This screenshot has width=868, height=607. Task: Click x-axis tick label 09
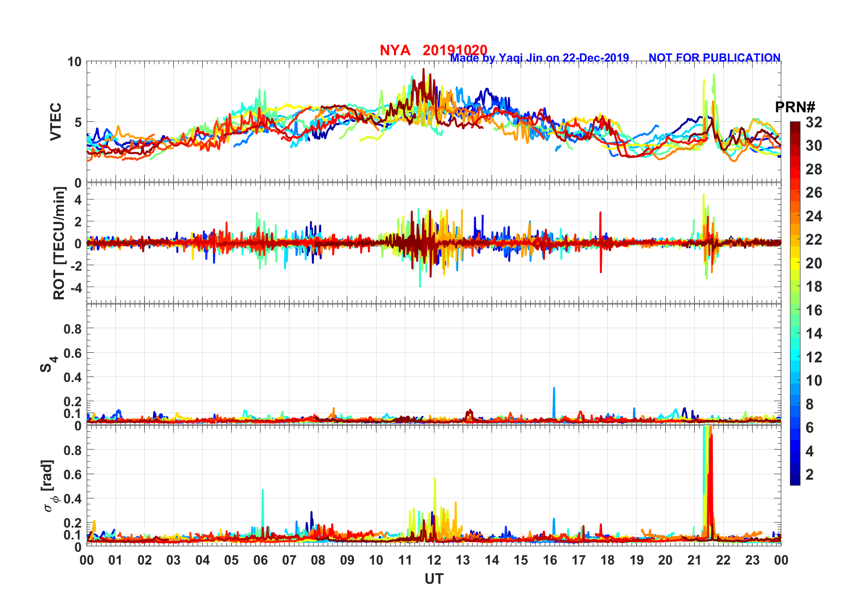coord(347,560)
